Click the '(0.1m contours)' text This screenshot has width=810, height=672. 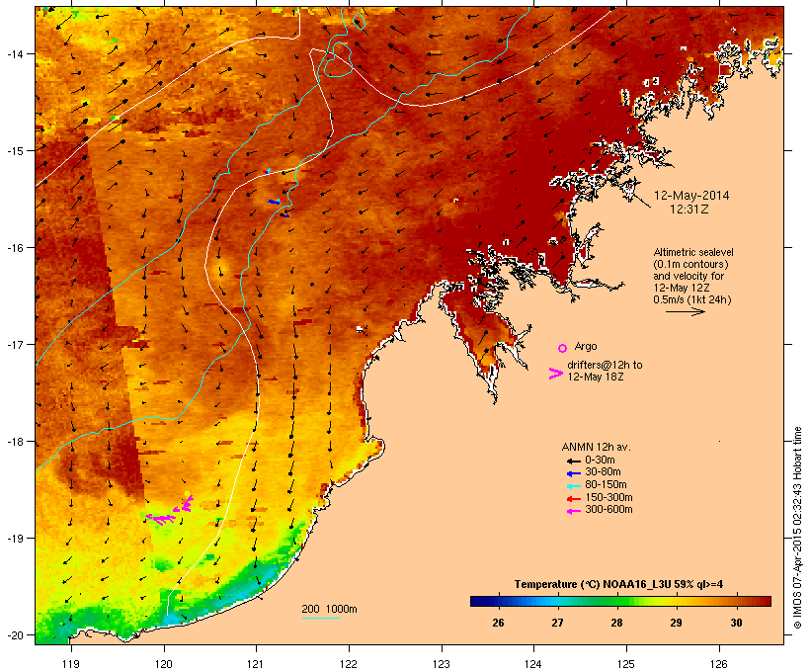pyautogui.click(x=690, y=264)
